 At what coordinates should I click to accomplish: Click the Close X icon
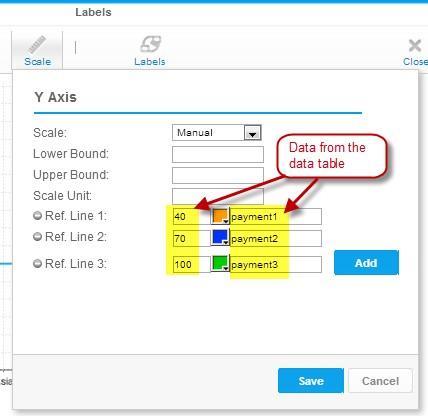coord(415,45)
